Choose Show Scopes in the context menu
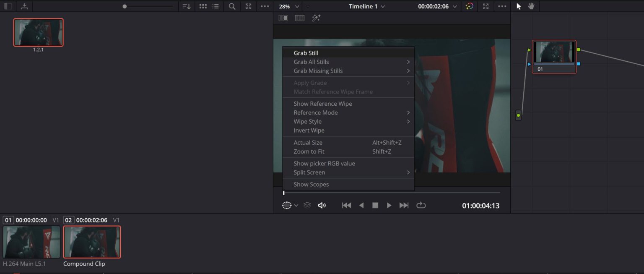This screenshot has width=644, height=274. (311, 184)
